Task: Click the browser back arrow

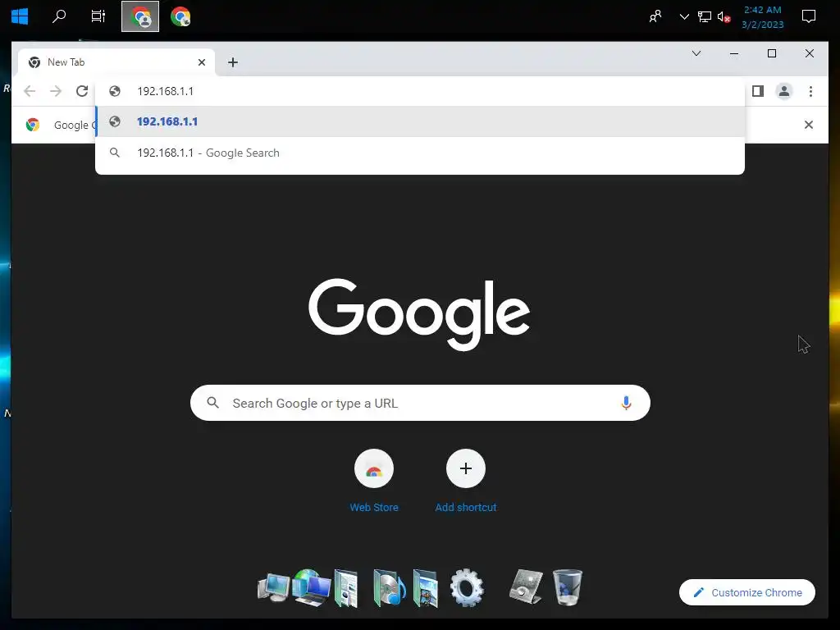Action: tap(30, 91)
